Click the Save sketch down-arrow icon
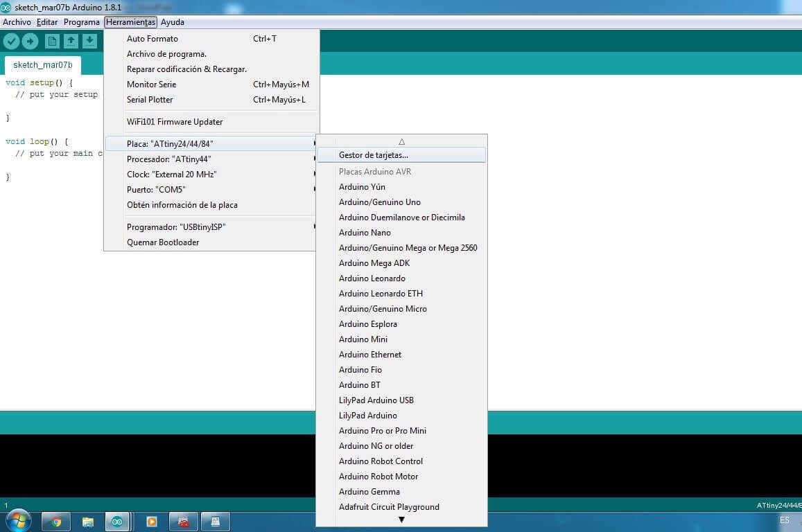Image resolution: width=802 pixels, height=532 pixels. click(x=89, y=41)
